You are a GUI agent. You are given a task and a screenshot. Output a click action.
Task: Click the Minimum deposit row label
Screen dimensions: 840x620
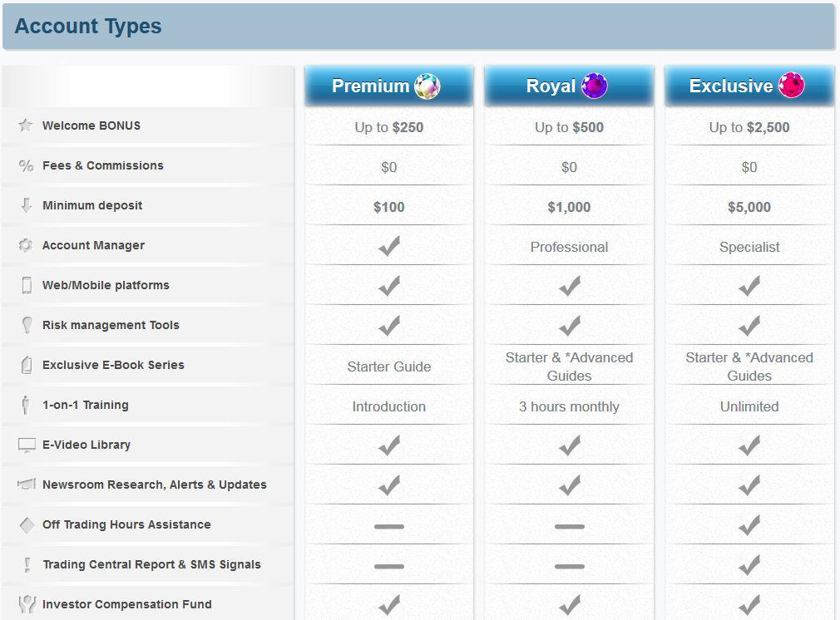(92, 205)
